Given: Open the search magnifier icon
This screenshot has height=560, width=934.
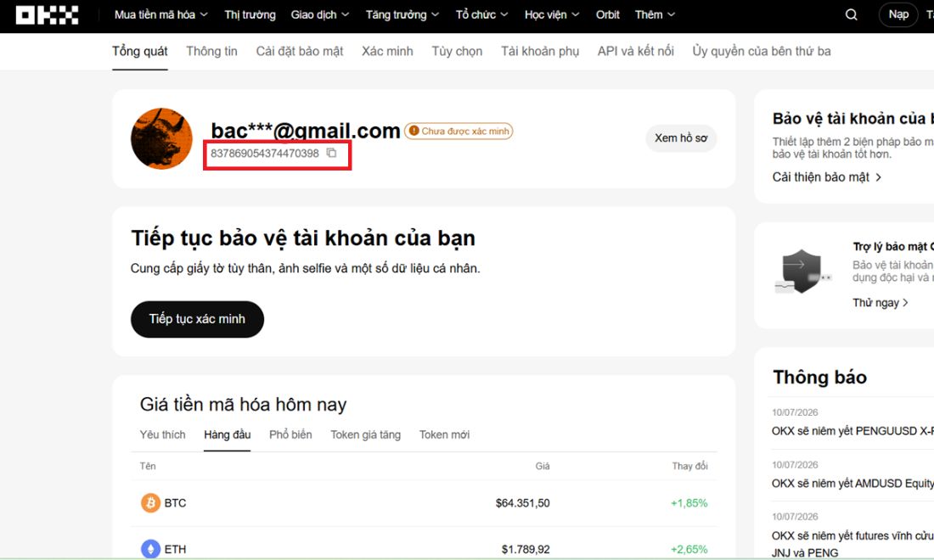Looking at the screenshot, I should point(851,15).
